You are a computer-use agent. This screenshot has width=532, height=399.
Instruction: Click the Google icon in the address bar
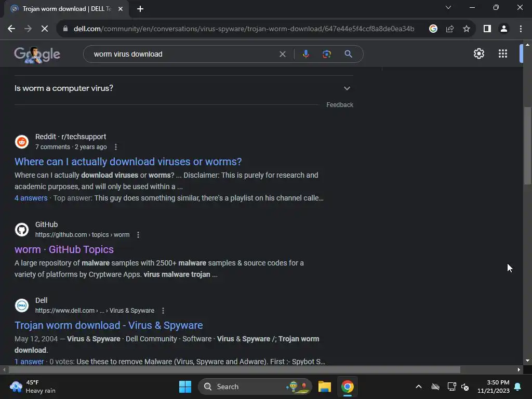(x=433, y=29)
